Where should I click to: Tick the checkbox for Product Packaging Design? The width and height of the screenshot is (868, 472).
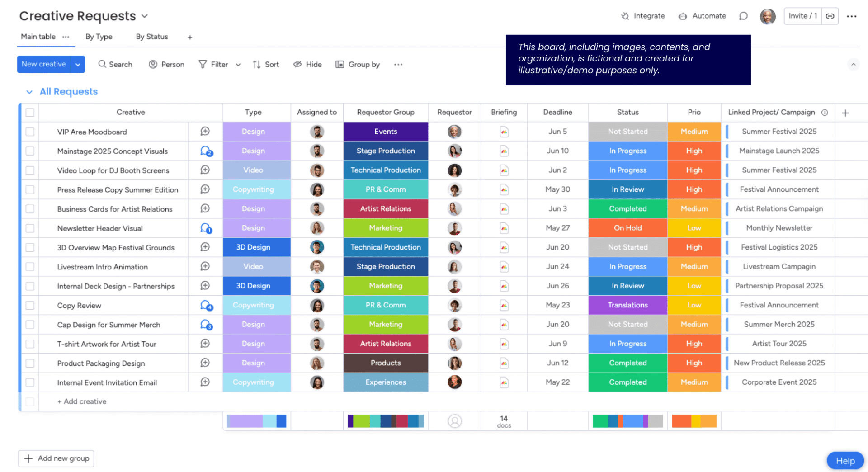click(x=30, y=363)
